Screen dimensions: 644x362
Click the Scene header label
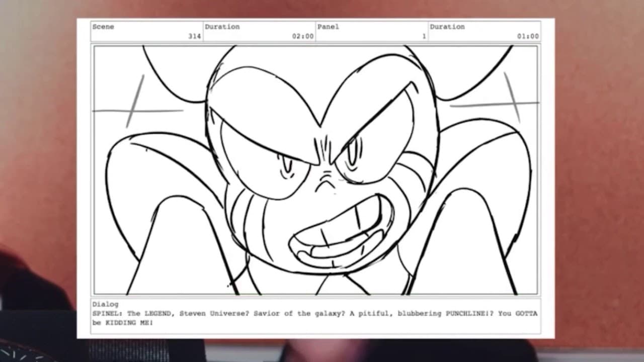[103, 27]
